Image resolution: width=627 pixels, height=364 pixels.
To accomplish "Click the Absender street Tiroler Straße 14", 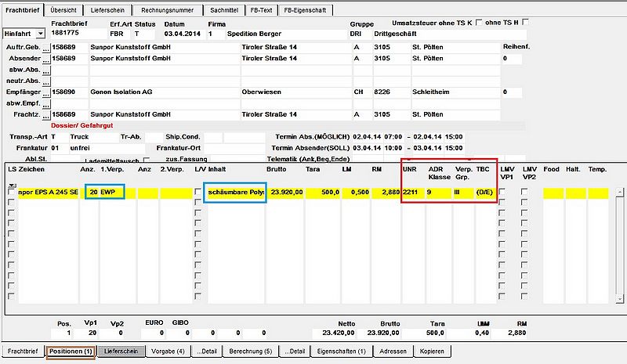I will tap(295, 59).
